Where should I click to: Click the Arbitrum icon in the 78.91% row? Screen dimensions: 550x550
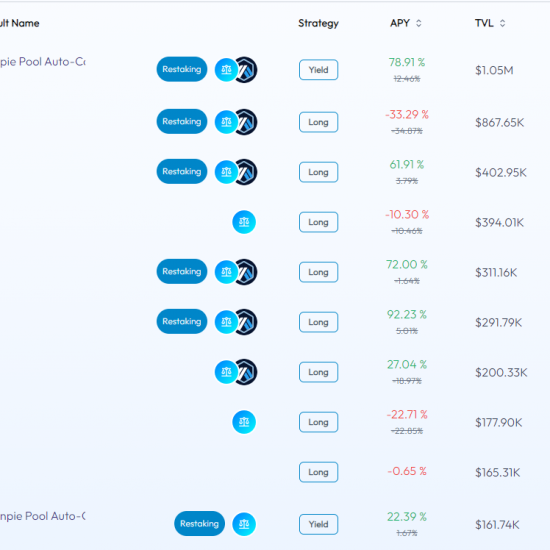(x=246, y=69)
